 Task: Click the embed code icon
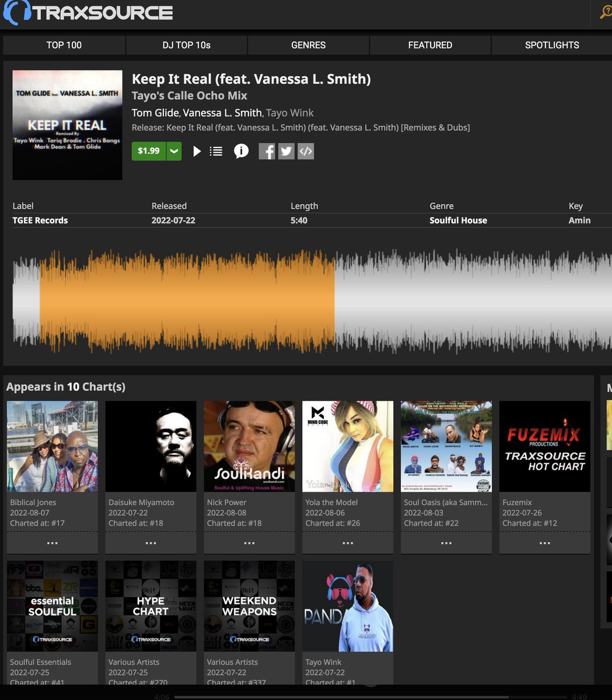click(306, 150)
